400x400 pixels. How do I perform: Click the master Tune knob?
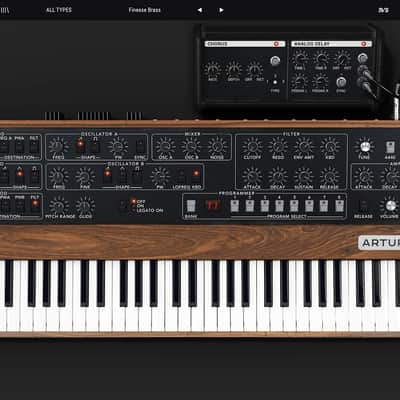(365, 146)
